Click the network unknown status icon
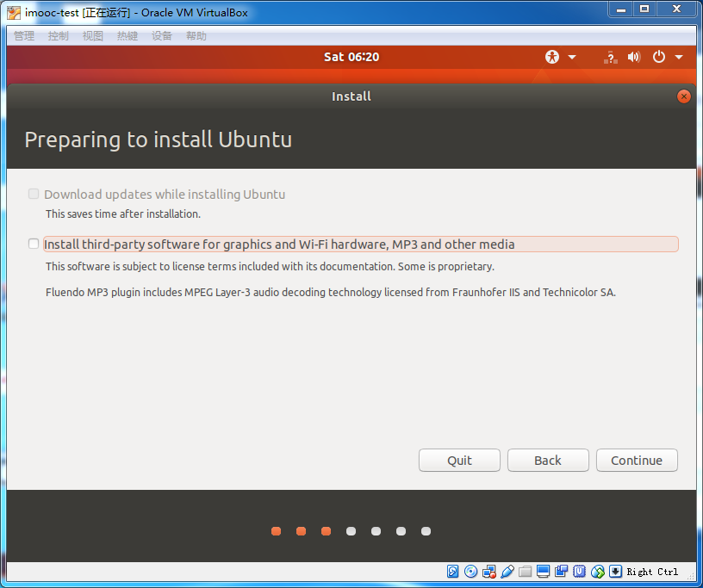The height and width of the screenshot is (588, 703). pyautogui.click(x=610, y=57)
